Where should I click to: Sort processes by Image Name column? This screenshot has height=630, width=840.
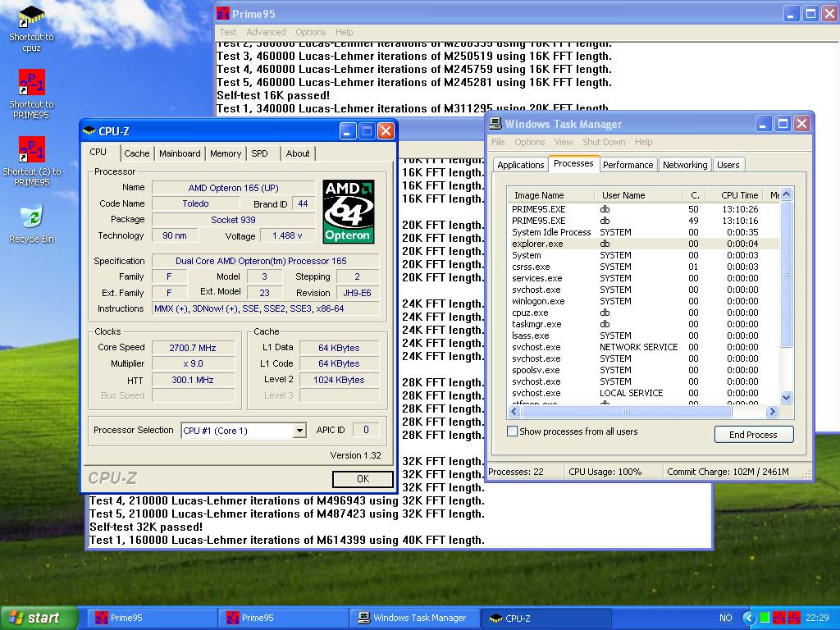click(x=550, y=195)
